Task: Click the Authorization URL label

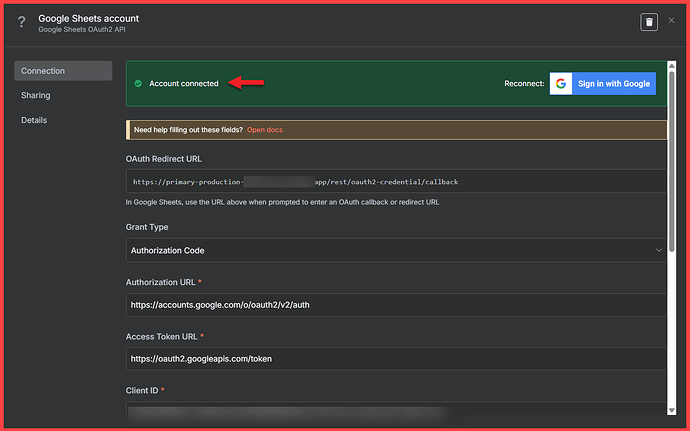Action: click(161, 282)
